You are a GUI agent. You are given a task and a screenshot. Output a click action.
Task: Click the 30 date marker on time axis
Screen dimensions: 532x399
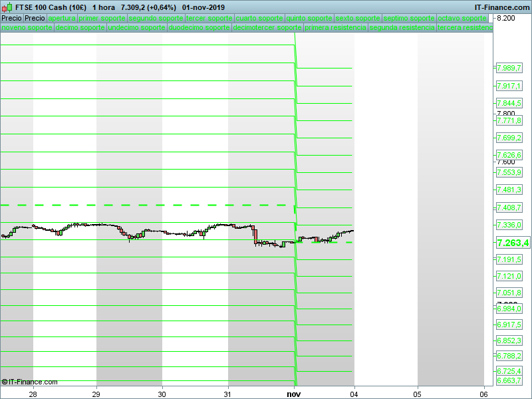[x=162, y=394]
